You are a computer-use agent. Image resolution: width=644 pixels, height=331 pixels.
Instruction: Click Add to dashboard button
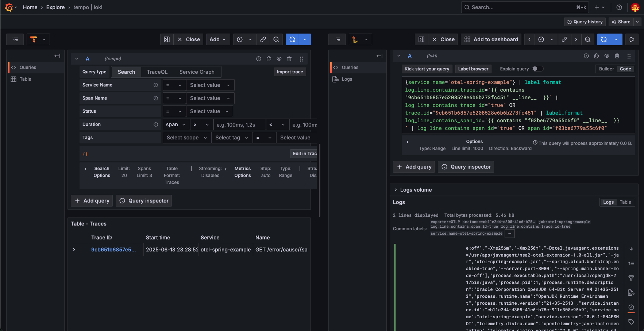click(x=491, y=39)
